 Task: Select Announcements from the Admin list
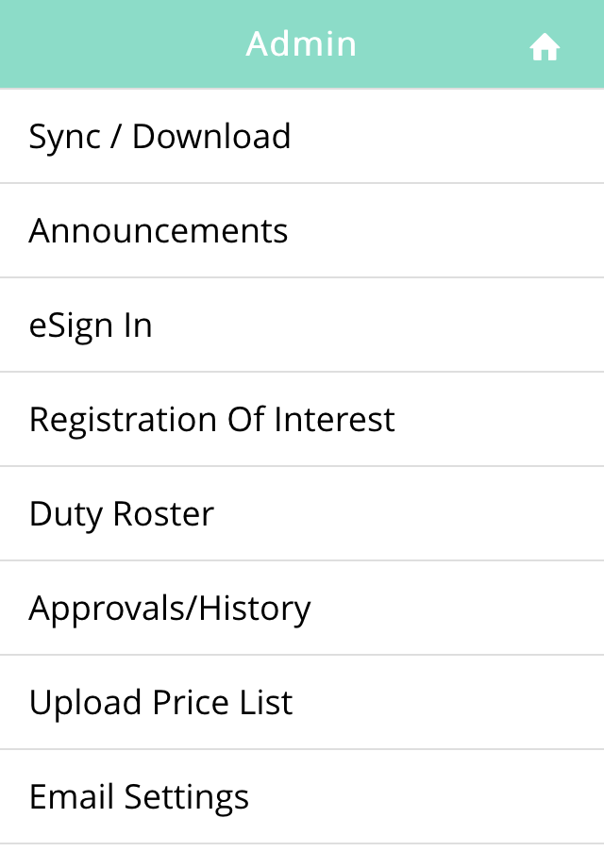coord(159,231)
